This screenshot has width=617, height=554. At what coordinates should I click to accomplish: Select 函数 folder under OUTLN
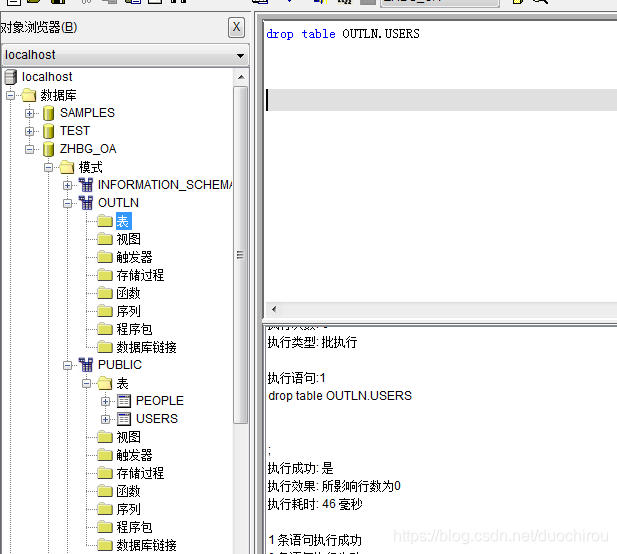(x=128, y=293)
